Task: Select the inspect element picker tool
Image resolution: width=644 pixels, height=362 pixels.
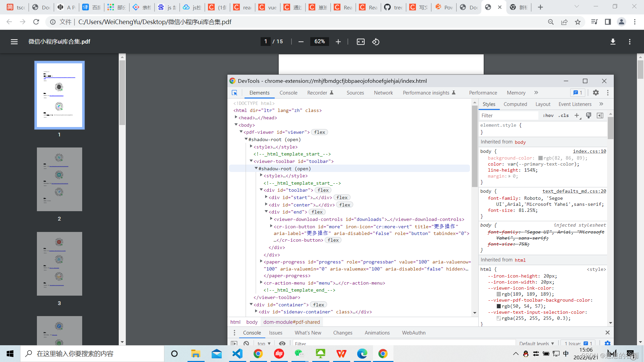Action: click(234, 93)
